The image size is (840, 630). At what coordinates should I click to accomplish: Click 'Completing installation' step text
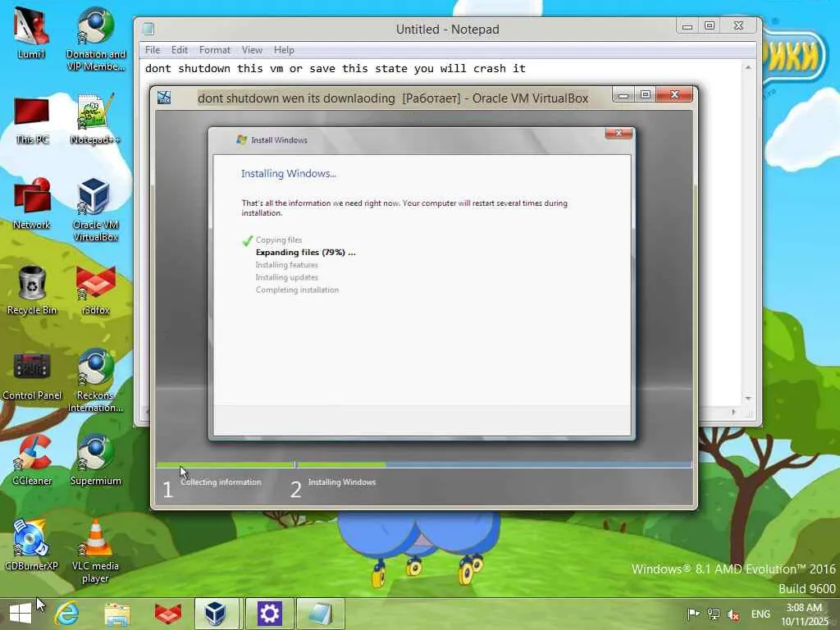[297, 290]
